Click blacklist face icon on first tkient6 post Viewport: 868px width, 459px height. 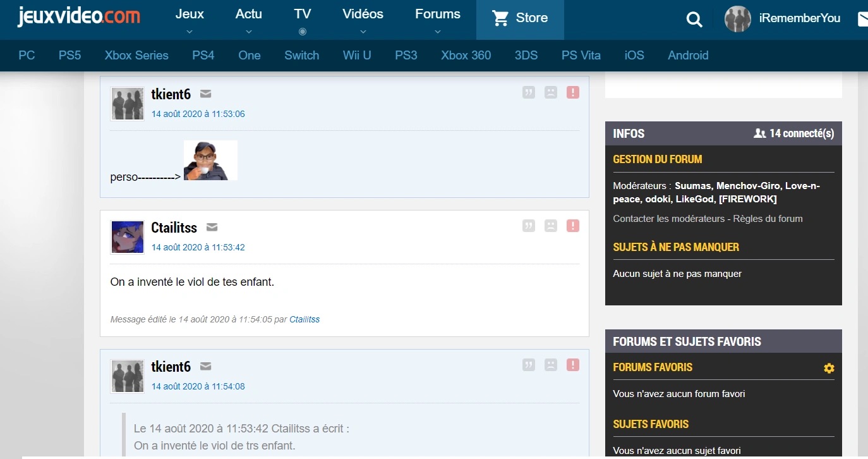coord(551,93)
